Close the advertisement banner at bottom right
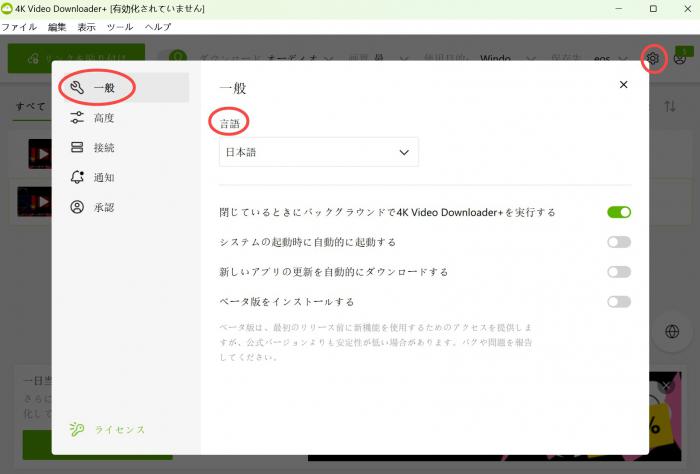Viewport: 700px width, 474px height. click(666, 386)
